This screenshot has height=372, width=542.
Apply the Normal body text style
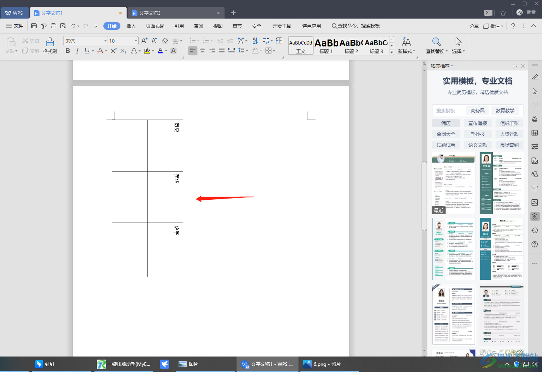tap(301, 45)
